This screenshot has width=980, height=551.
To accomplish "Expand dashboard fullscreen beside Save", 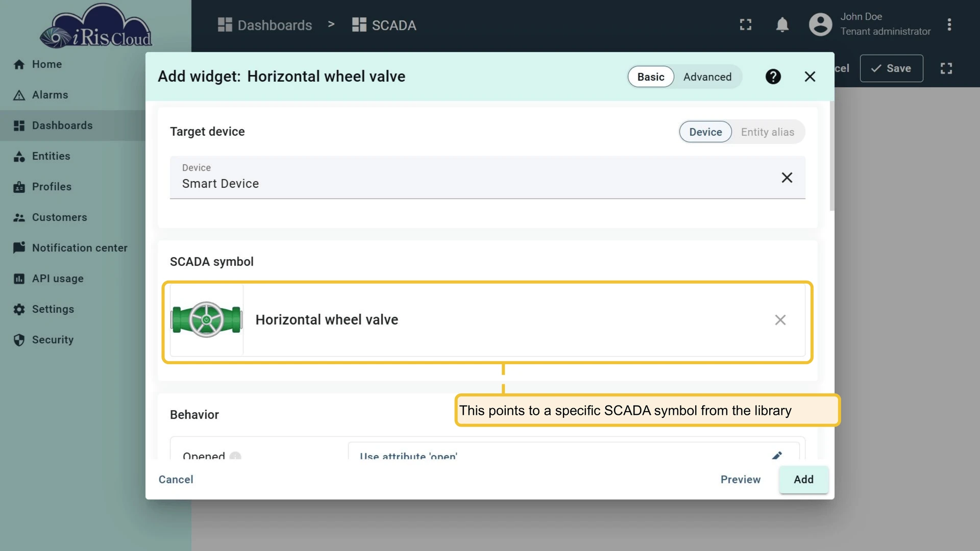I will 946,68.
